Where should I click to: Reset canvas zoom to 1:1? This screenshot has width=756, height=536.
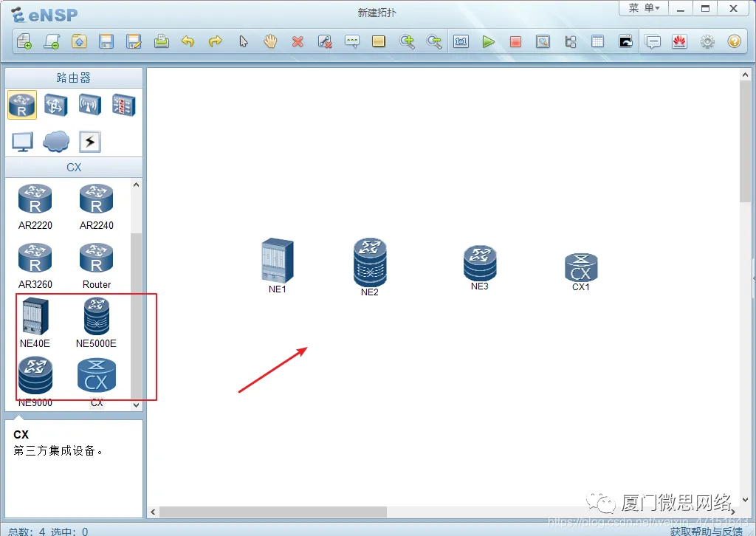(x=461, y=42)
